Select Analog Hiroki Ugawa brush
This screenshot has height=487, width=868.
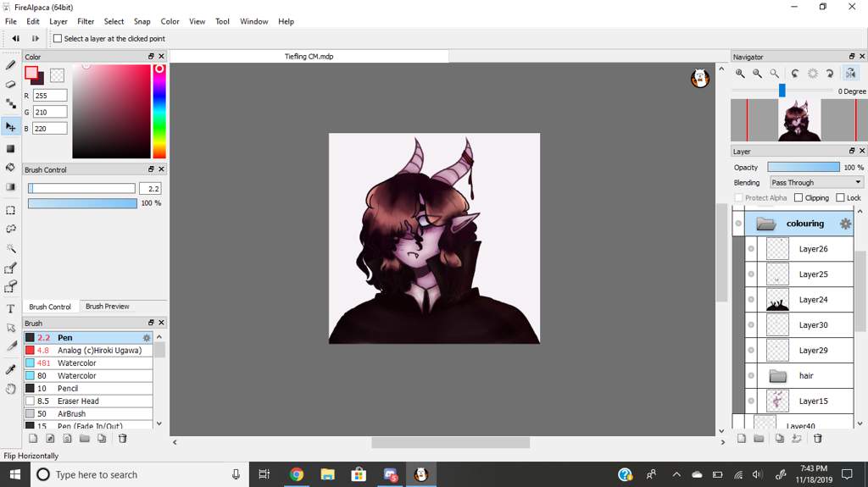pyautogui.click(x=88, y=351)
